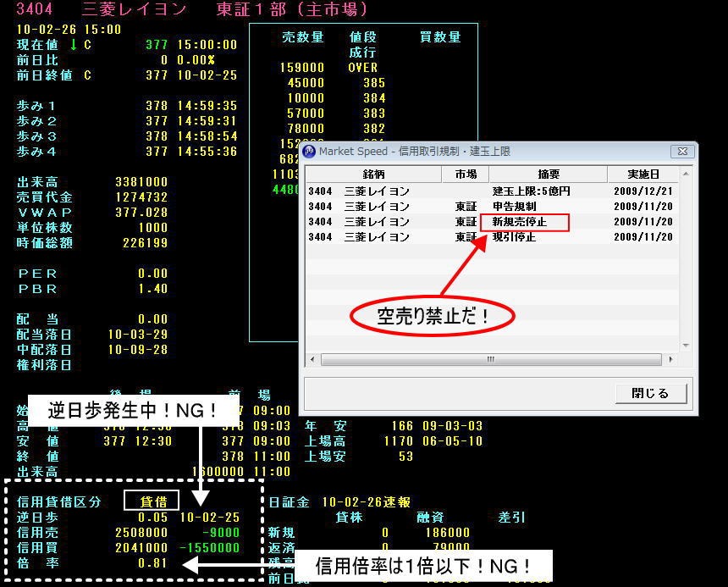The image size is (728, 587).
Task: Click the date 2009/12/21 in the list
Action: pyautogui.click(x=643, y=191)
